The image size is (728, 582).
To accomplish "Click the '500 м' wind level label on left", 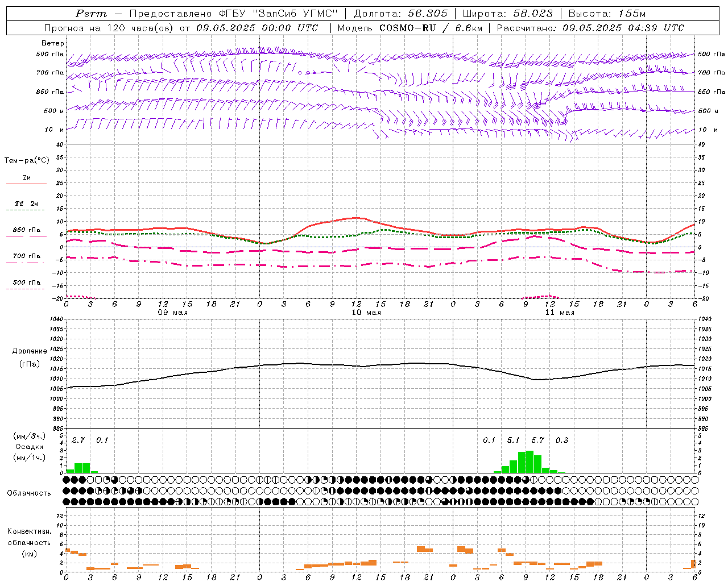I will pos(54,111).
